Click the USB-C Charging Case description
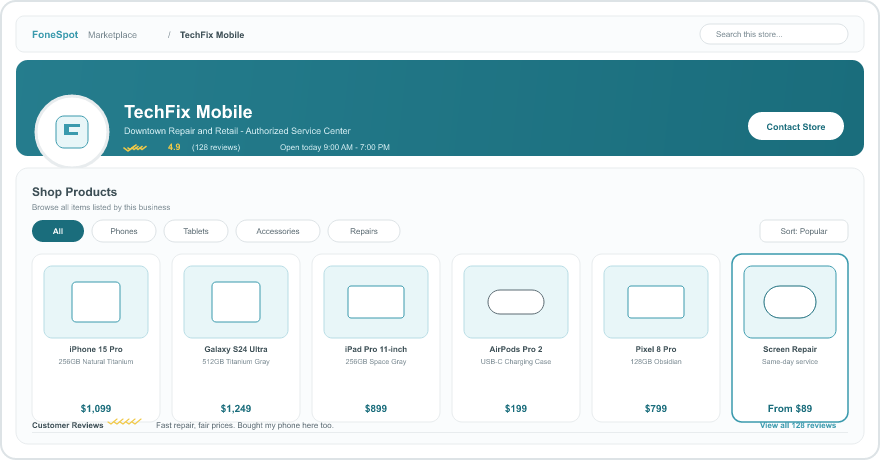Image resolution: width=880 pixels, height=460 pixels. tap(516, 362)
